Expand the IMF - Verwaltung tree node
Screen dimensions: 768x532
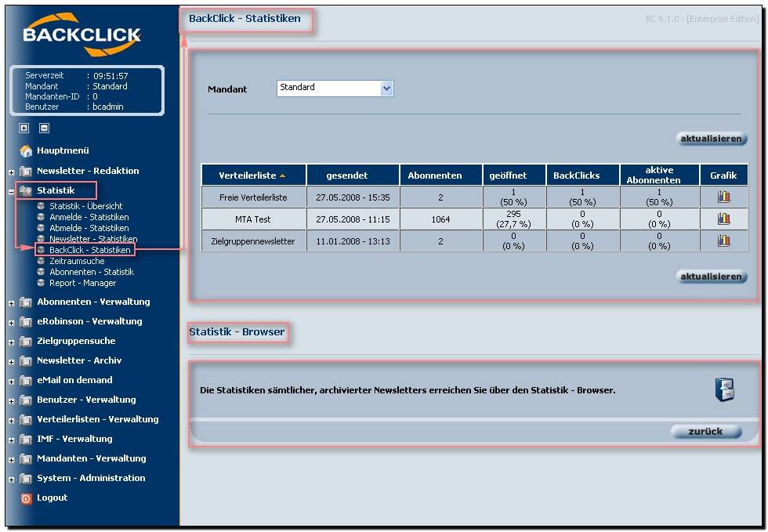(11, 440)
